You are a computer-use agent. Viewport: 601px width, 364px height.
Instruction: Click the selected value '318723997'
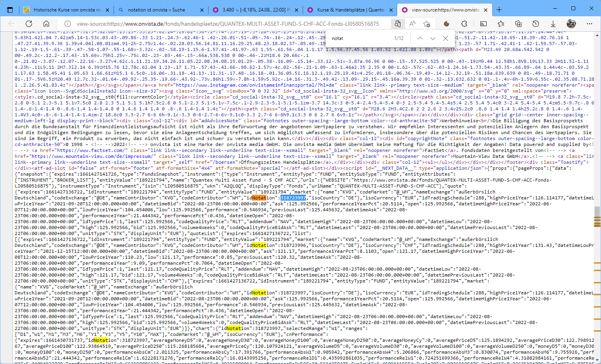pyautogui.click(x=293, y=198)
